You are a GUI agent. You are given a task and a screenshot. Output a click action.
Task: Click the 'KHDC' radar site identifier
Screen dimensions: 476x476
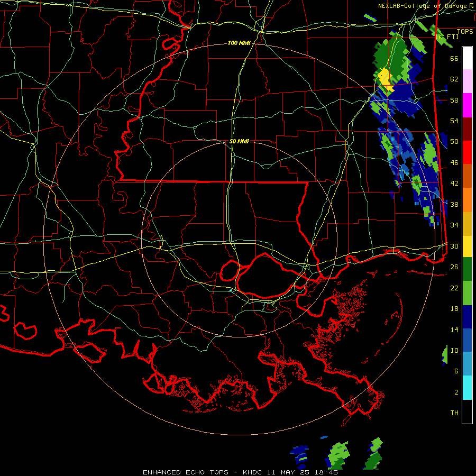pos(253,472)
